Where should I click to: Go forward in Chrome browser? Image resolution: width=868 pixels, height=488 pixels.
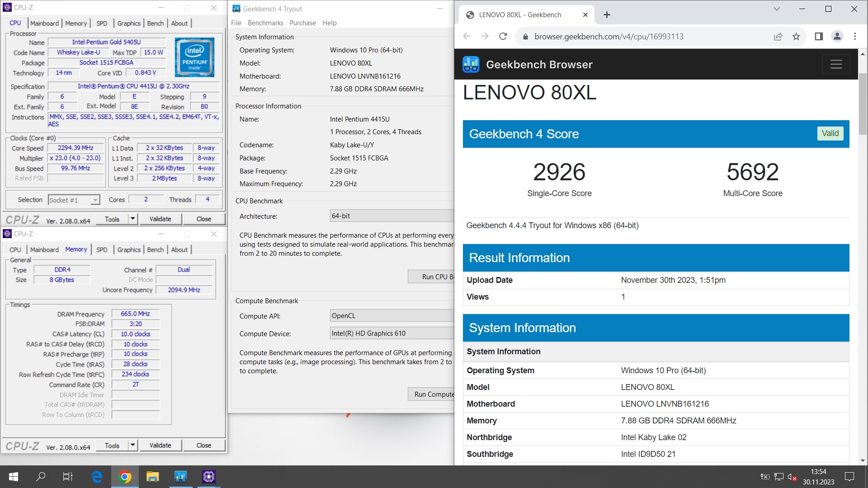pyautogui.click(x=485, y=37)
